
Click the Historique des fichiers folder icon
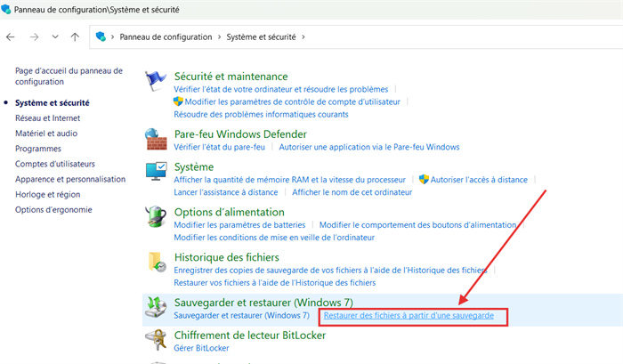157,262
